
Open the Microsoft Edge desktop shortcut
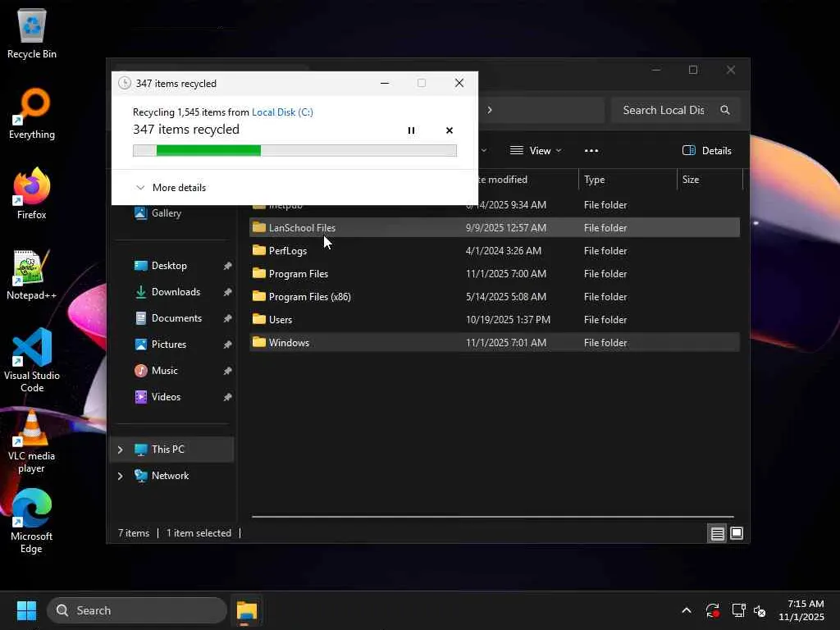click(x=32, y=522)
